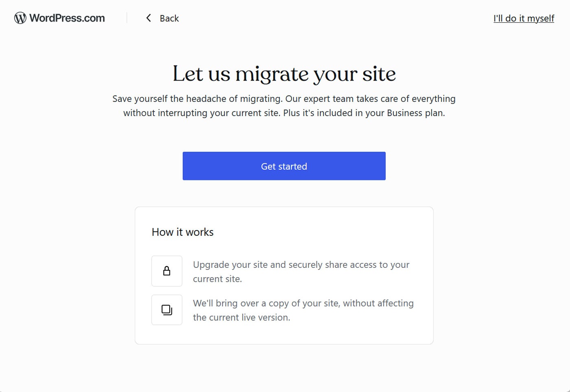Click the copy-pages icon for the site copy step
This screenshot has height=392, width=570.
click(x=167, y=309)
